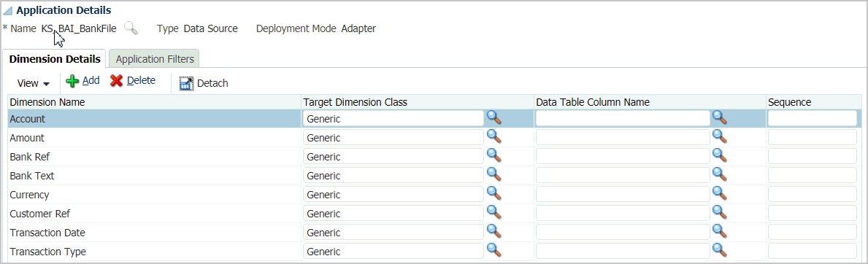The width and height of the screenshot is (868, 264).
Task: Search Target Dimension Class for Account row
Action: tap(493, 117)
